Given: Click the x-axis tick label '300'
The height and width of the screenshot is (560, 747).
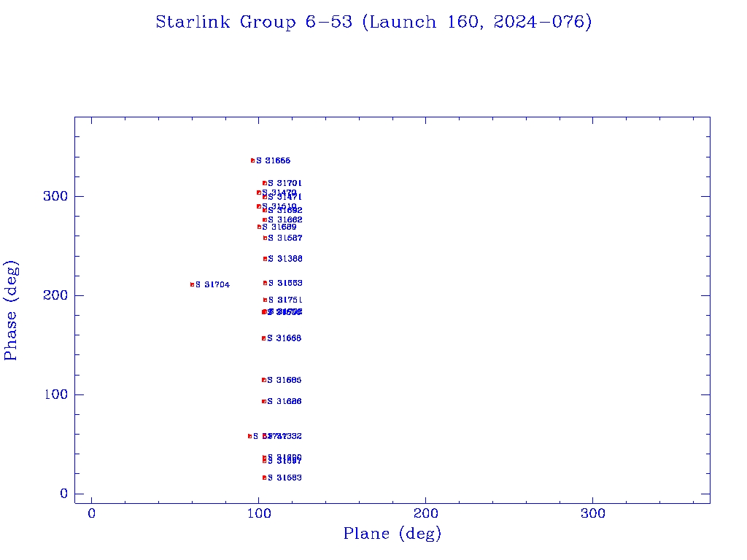Looking at the screenshot, I should pos(593,513).
